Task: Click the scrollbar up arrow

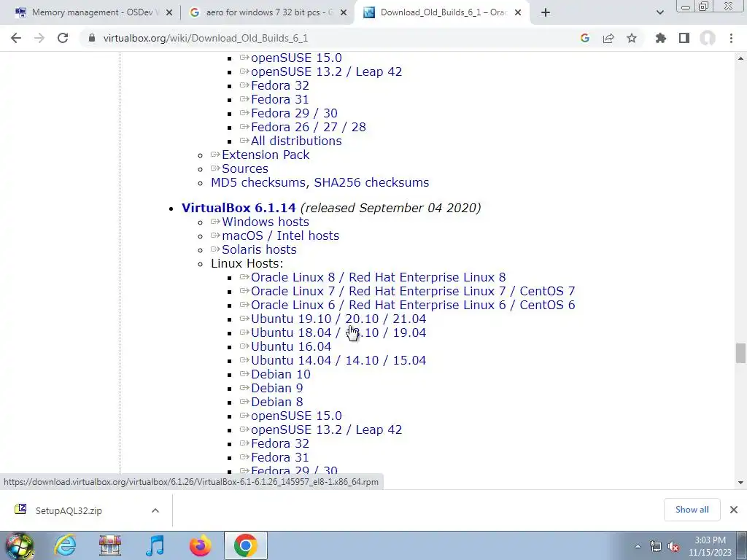Action: [x=740, y=58]
